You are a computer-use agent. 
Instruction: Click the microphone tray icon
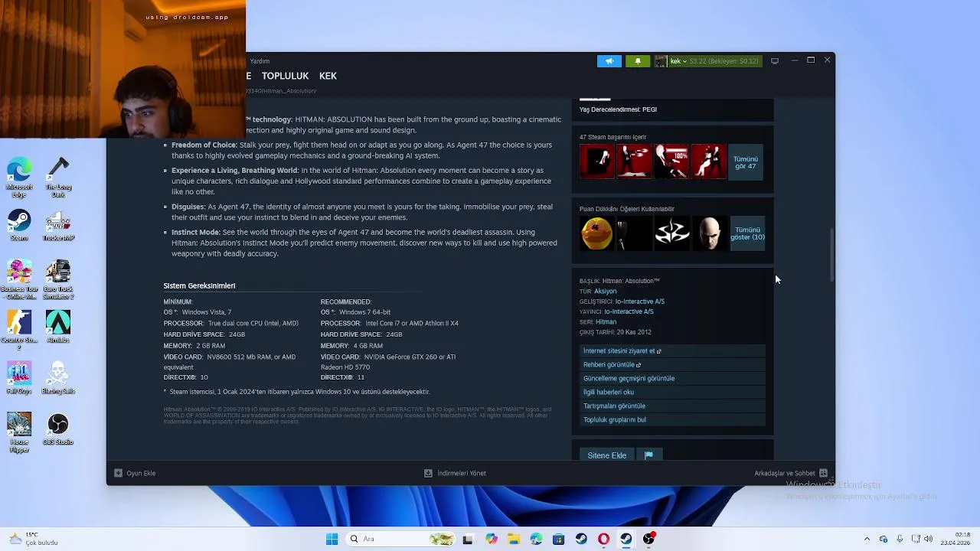click(x=900, y=539)
